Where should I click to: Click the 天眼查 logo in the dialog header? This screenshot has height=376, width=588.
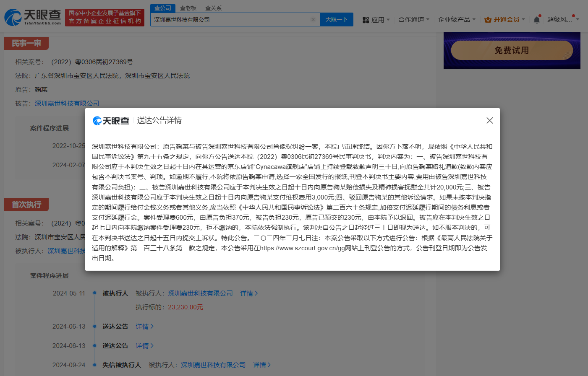(x=111, y=121)
